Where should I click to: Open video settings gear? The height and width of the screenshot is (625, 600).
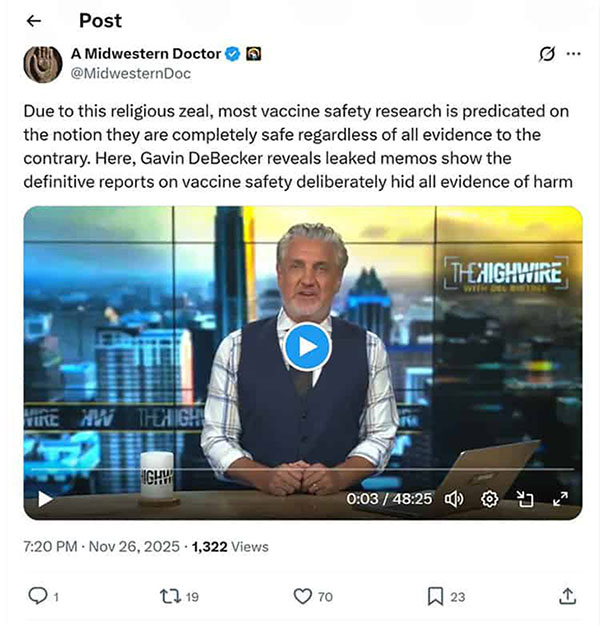point(490,499)
